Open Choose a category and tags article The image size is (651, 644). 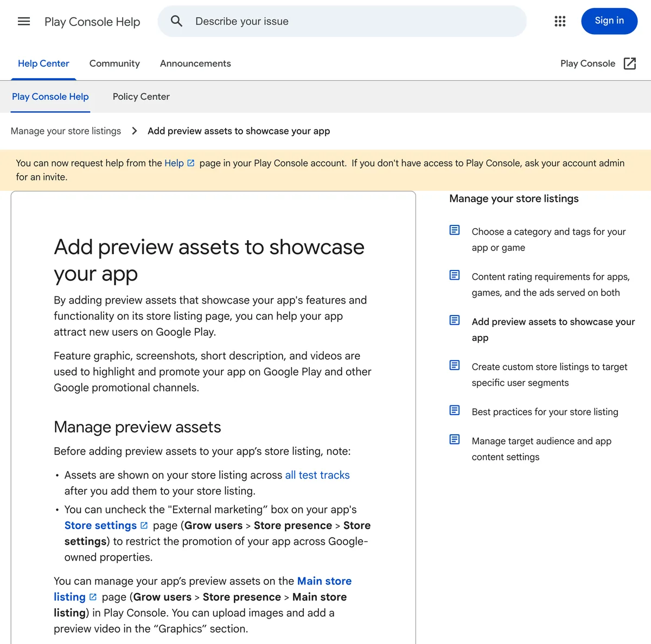click(x=548, y=240)
